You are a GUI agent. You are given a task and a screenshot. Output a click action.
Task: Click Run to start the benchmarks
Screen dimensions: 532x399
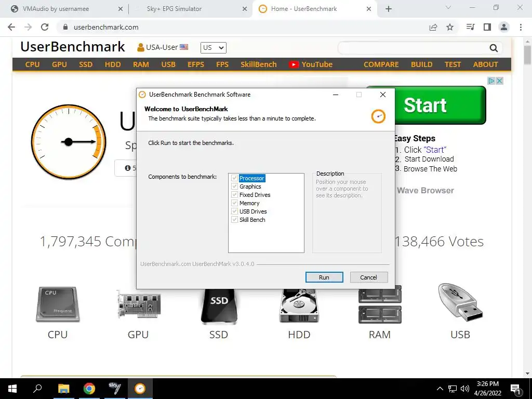(x=324, y=277)
